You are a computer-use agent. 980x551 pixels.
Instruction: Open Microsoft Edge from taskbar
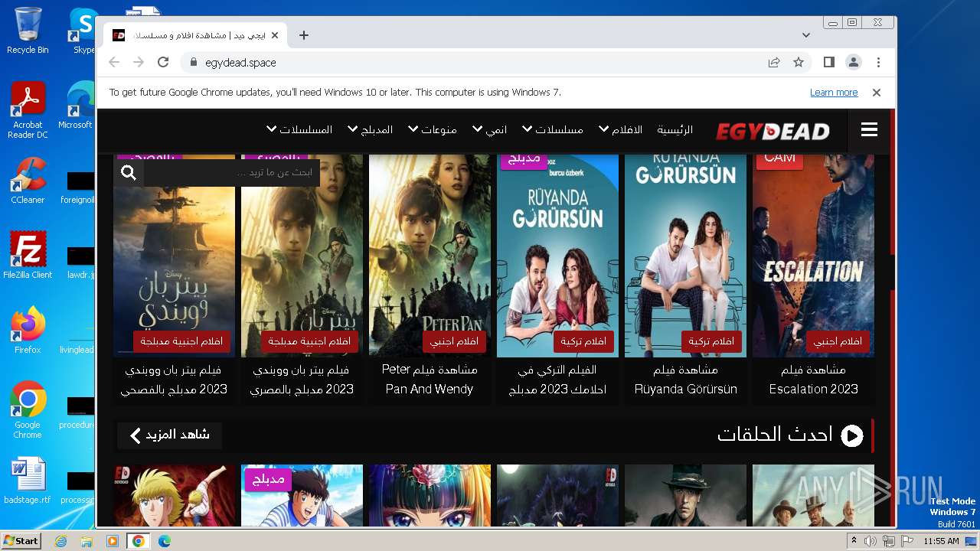(164, 541)
